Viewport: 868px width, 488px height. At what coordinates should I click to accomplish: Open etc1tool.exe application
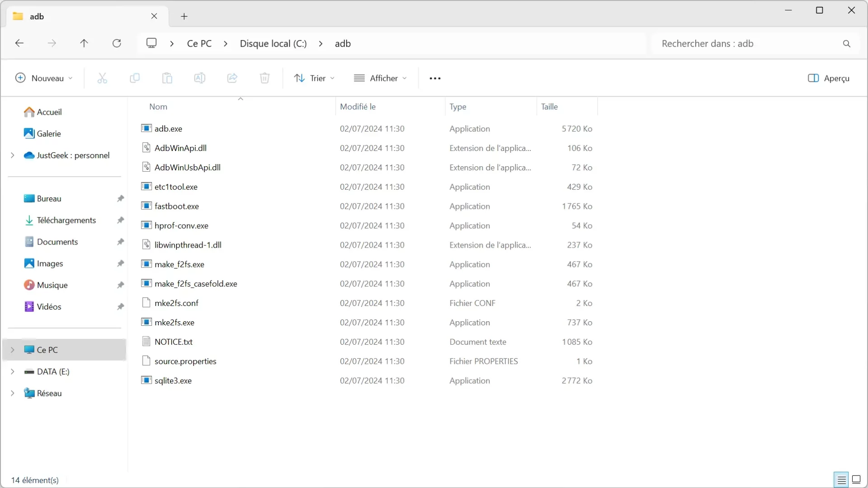(176, 187)
